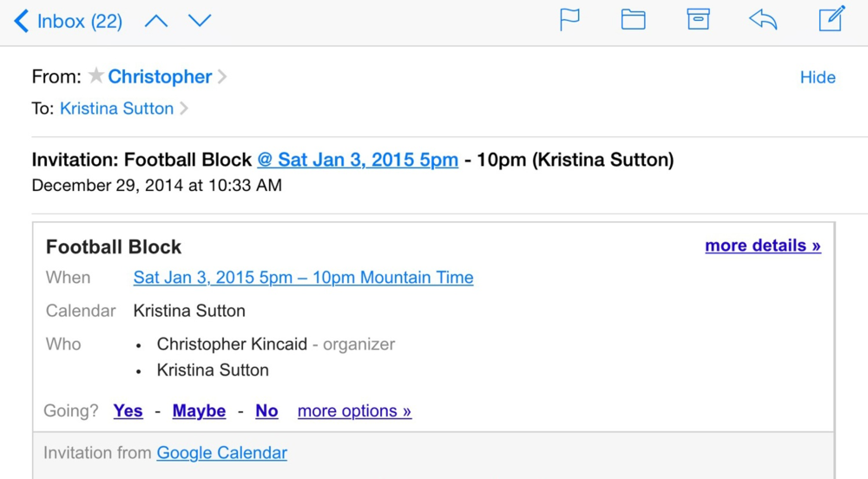868x479 pixels.
Task: Open the 'more details »' link
Action: (x=763, y=246)
